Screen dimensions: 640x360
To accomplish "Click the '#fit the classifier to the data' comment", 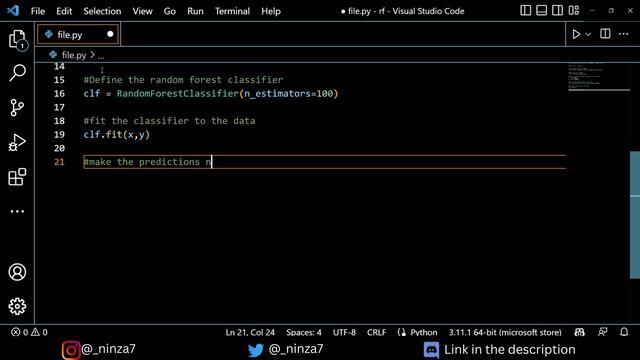I will coord(169,121).
